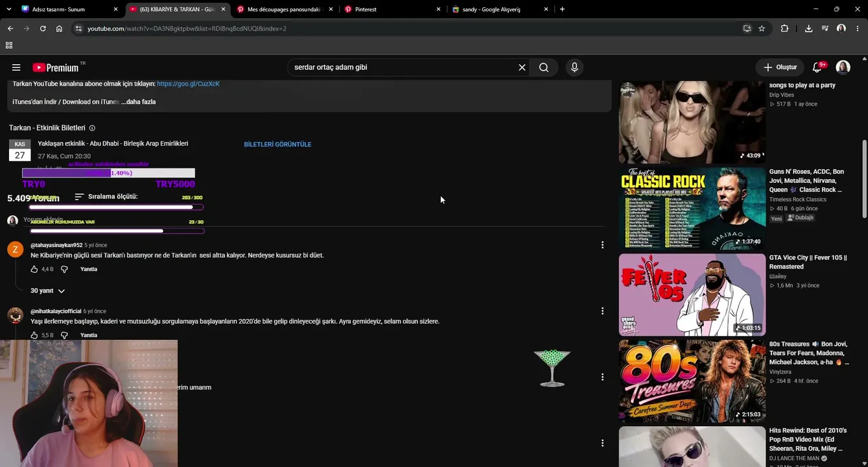
Task: Go back to the previous page
Action: tap(10, 29)
